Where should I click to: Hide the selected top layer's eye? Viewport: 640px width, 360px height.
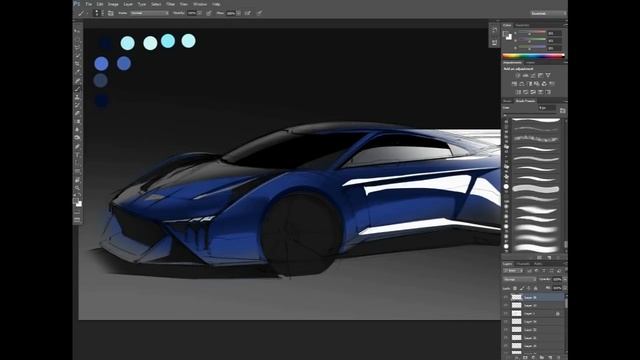point(506,298)
